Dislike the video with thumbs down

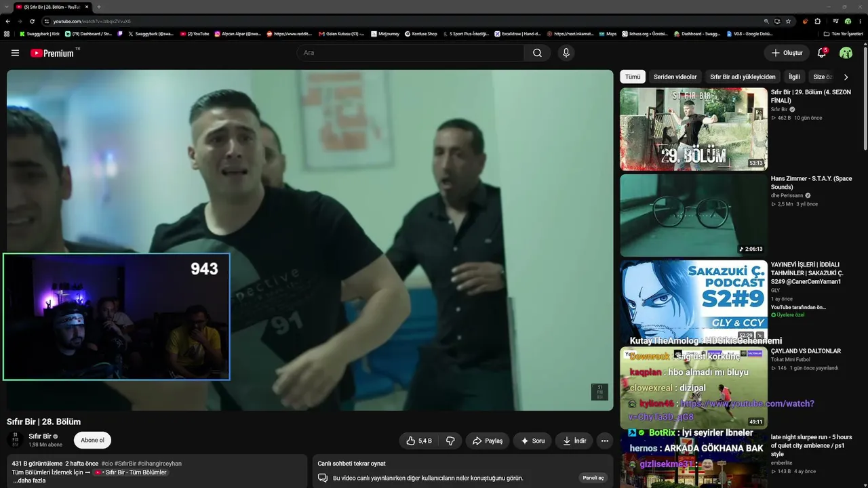coord(450,441)
